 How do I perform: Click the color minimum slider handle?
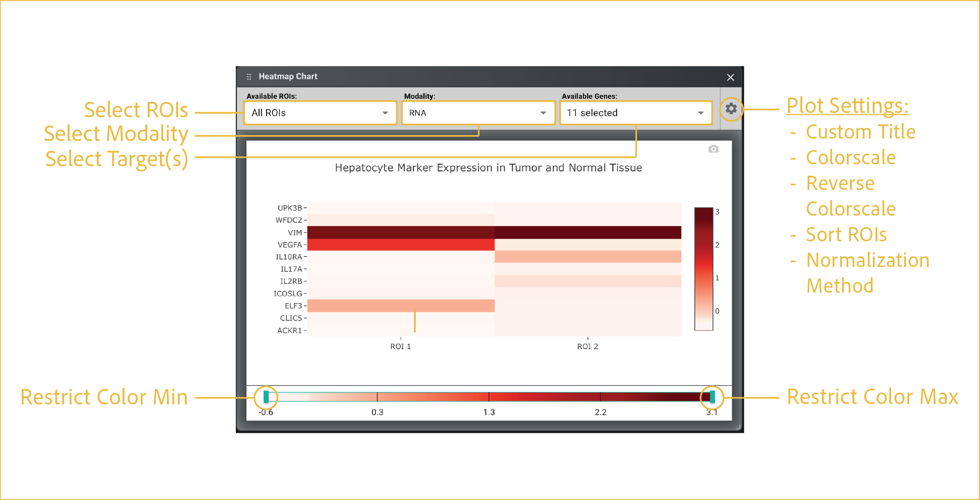(266, 397)
